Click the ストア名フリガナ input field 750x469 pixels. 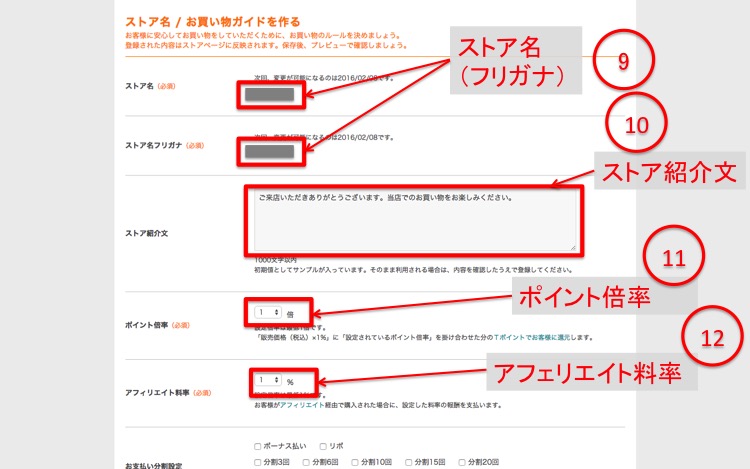(270, 152)
